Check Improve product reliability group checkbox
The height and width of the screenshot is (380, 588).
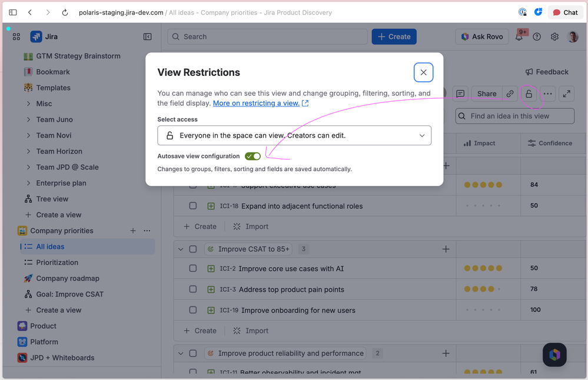pyautogui.click(x=192, y=354)
